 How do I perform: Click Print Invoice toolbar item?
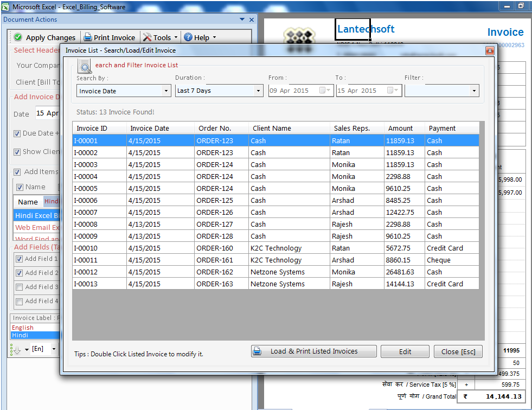pyautogui.click(x=109, y=37)
